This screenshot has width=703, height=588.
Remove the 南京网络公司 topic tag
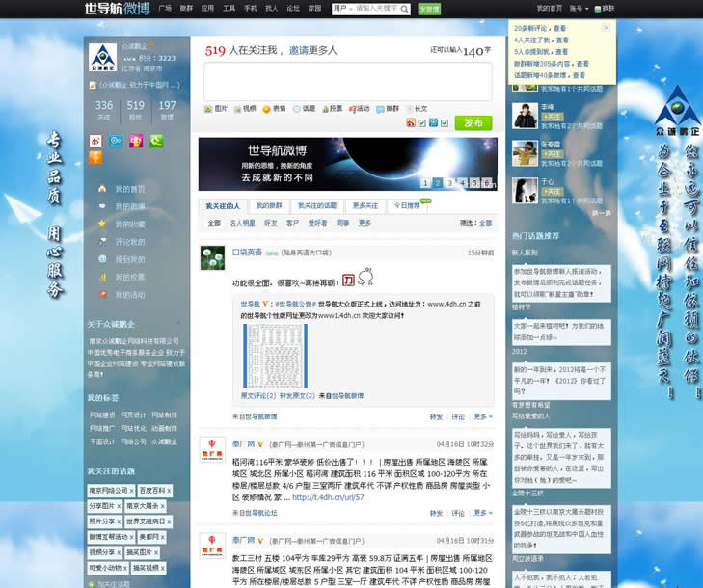[132, 492]
